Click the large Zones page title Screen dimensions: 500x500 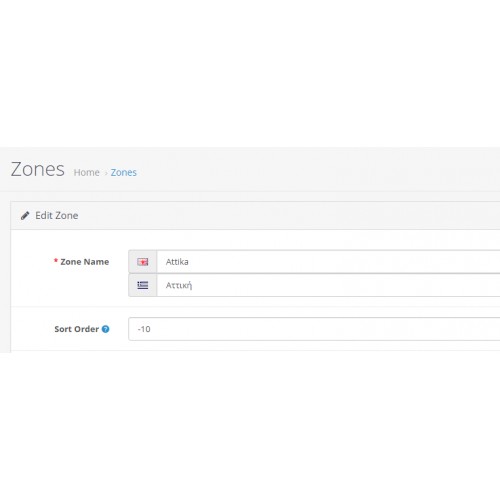pos(38,169)
